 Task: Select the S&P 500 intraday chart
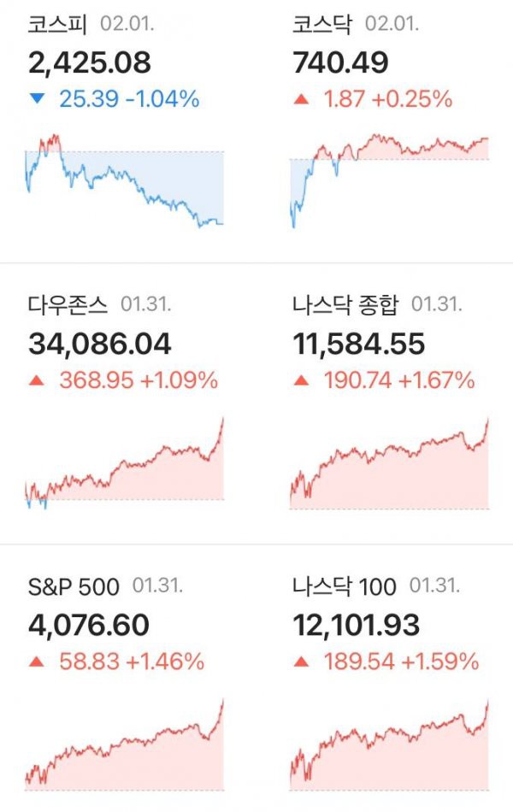pos(124,744)
